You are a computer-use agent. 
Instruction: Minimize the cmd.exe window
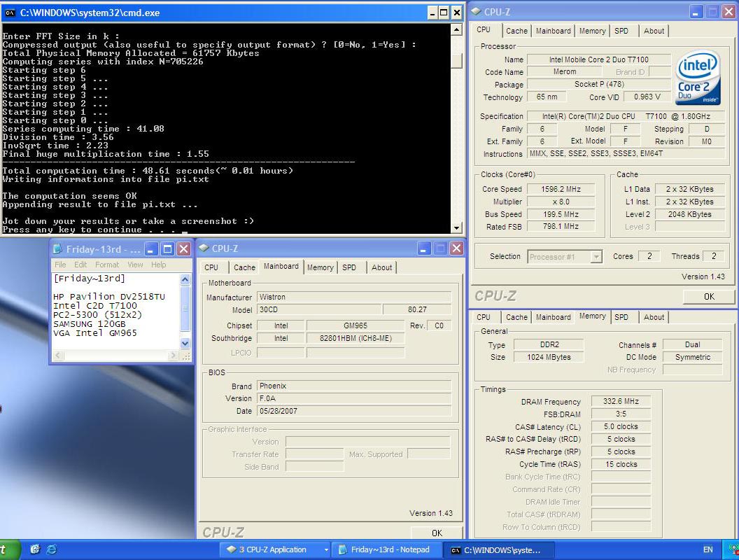click(x=432, y=13)
